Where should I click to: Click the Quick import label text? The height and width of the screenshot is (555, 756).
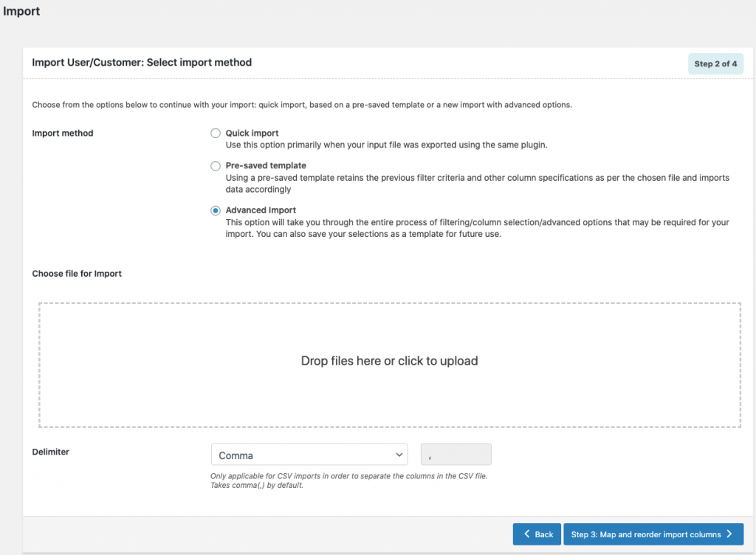(252, 133)
